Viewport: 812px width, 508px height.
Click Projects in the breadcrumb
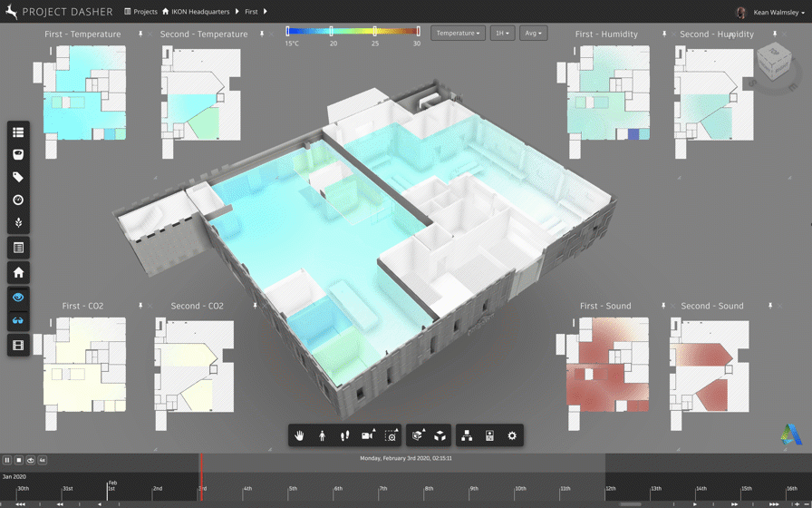click(x=140, y=12)
